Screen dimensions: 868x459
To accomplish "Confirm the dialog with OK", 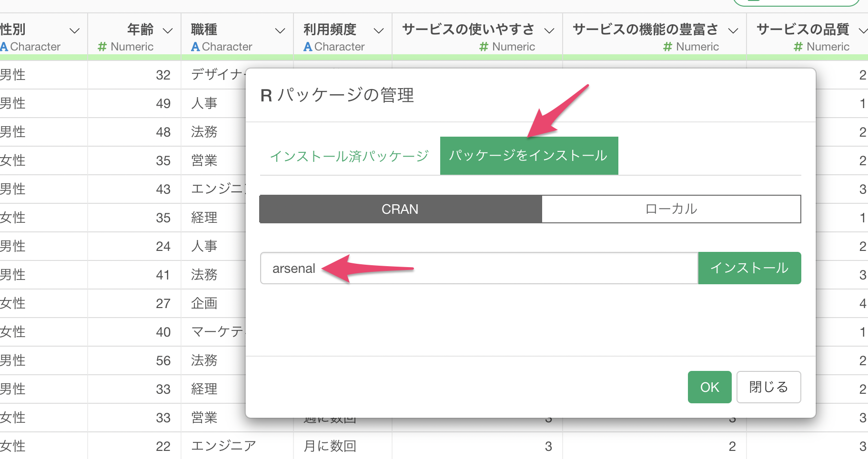I will pyautogui.click(x=709, y=387).
